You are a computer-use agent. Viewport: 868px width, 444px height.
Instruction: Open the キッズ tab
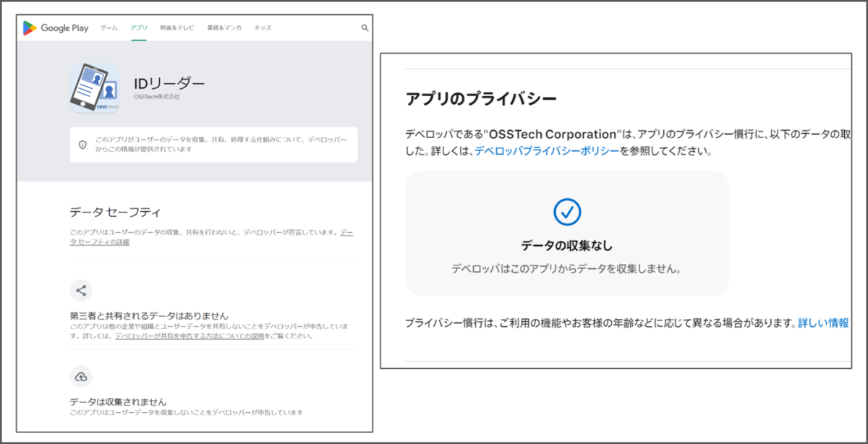click(263, 27)
